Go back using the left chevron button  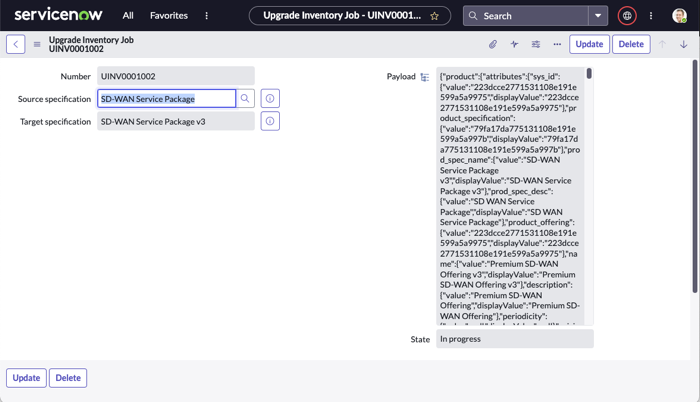point(16,44)
